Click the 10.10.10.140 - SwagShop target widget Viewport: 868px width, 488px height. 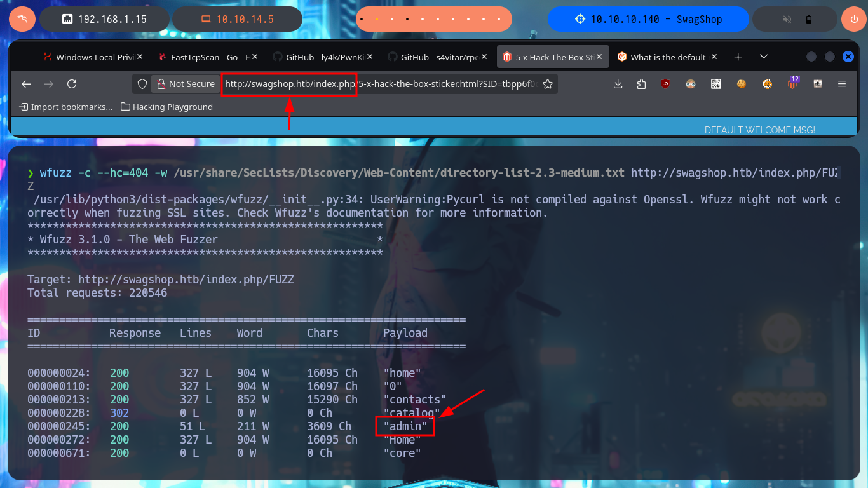[x=648, y=19]
